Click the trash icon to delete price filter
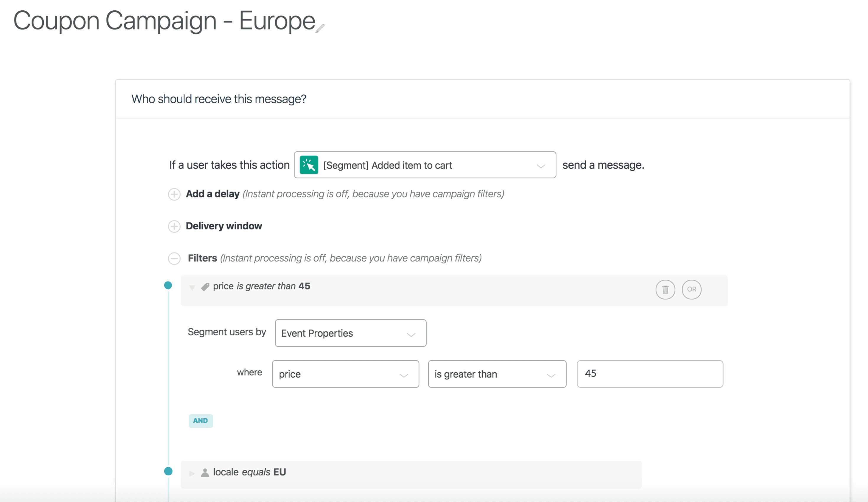Screen dimensions: 868x502 [x=665, y=290]
